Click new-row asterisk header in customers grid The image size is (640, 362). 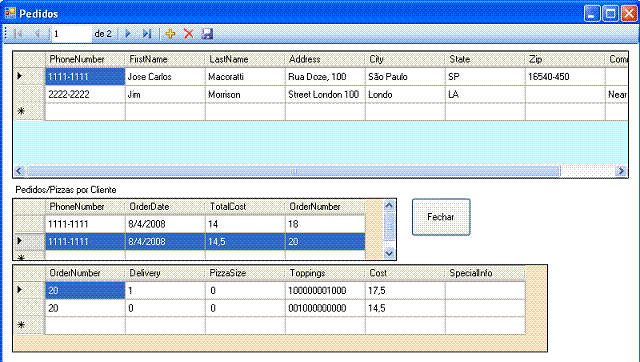pos(29,111)
